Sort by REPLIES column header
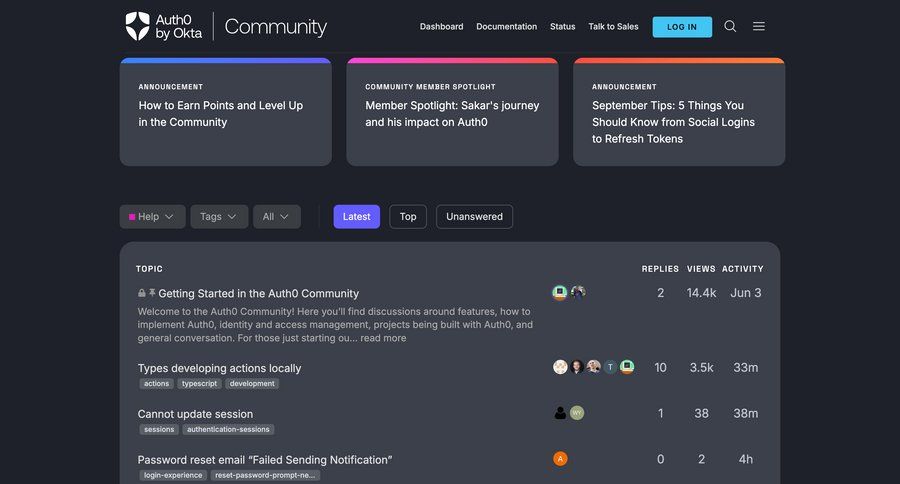The width and height of the screenshot is (900, 484). tap(660, 269)
